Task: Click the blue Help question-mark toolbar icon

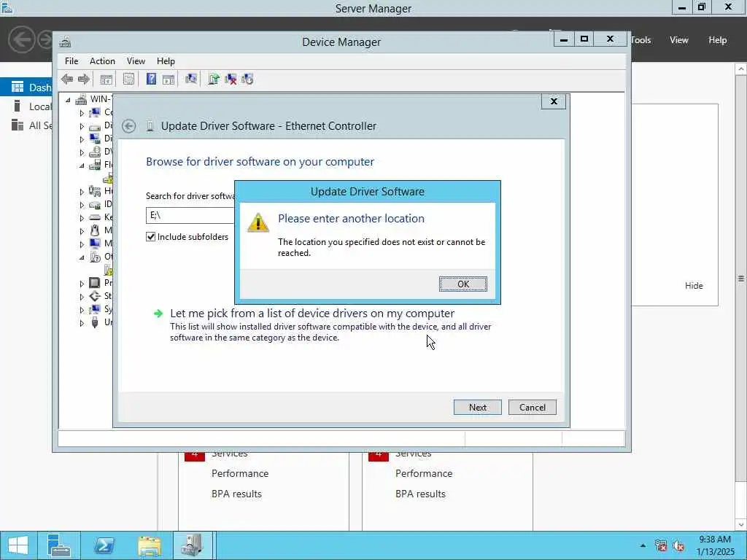Action: coord(151,79)
